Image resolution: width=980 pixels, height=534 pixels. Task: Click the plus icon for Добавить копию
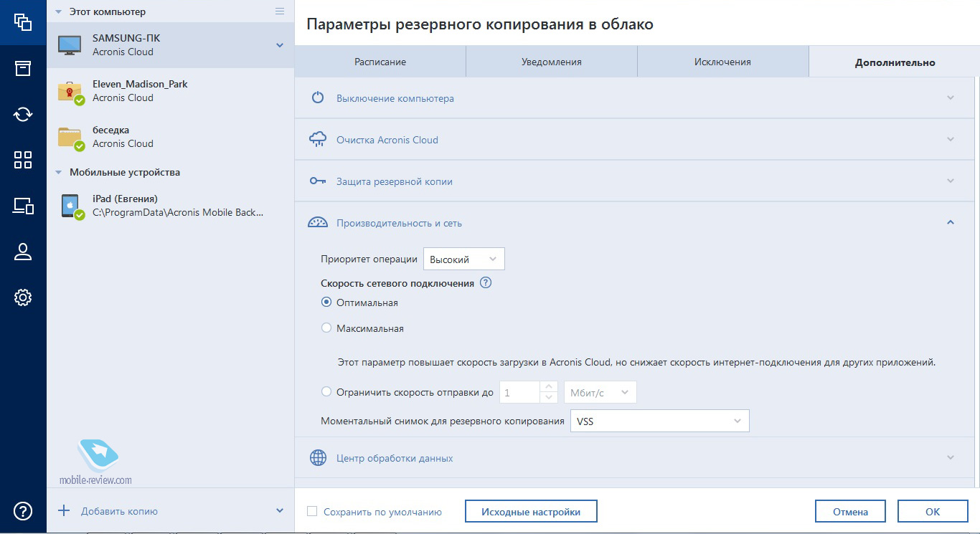click(x=64, y=511)
